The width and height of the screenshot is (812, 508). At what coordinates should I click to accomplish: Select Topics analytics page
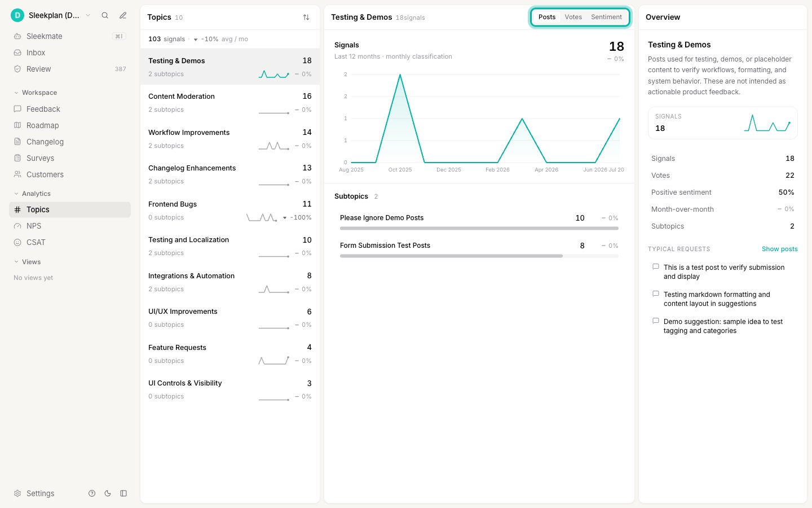[x=70, y=209]
